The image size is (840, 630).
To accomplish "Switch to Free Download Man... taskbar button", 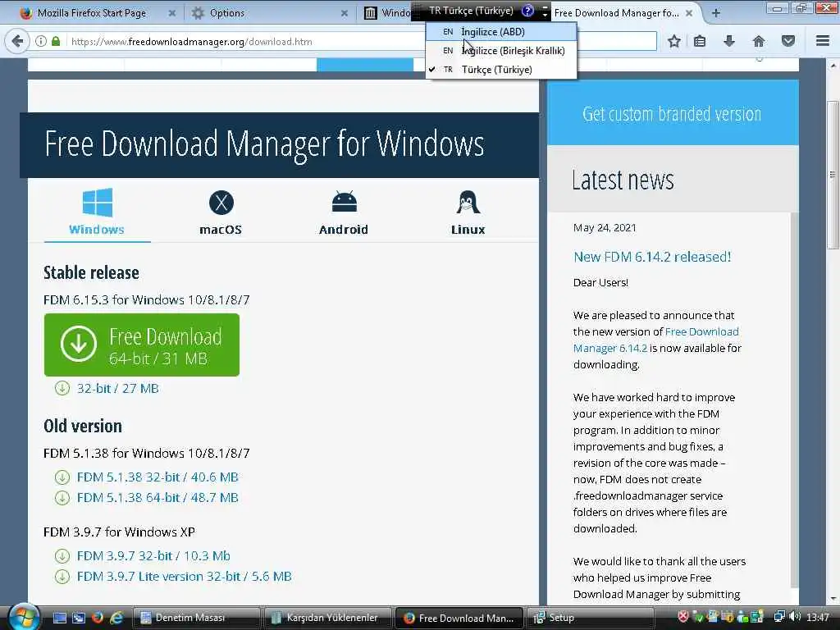I will pyautogui.click(x=459, y=618).
